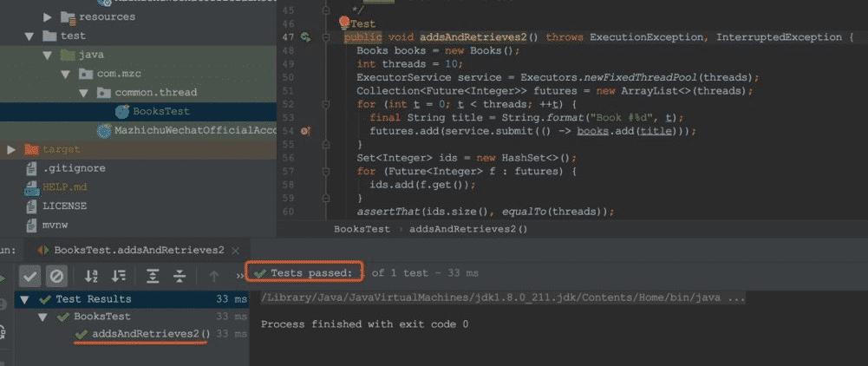Select addsAndRetrieves2() in test results
Screen dimensions: 868x366
point(150,334)
